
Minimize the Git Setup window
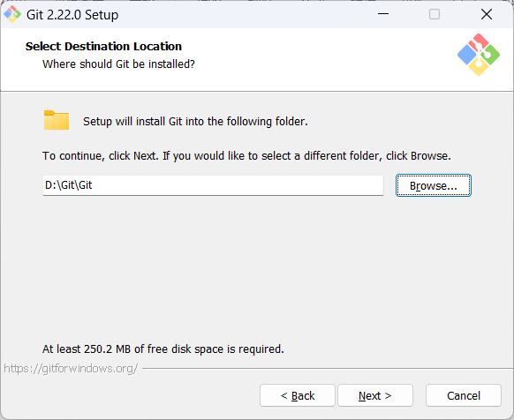(x=383, y=14)
